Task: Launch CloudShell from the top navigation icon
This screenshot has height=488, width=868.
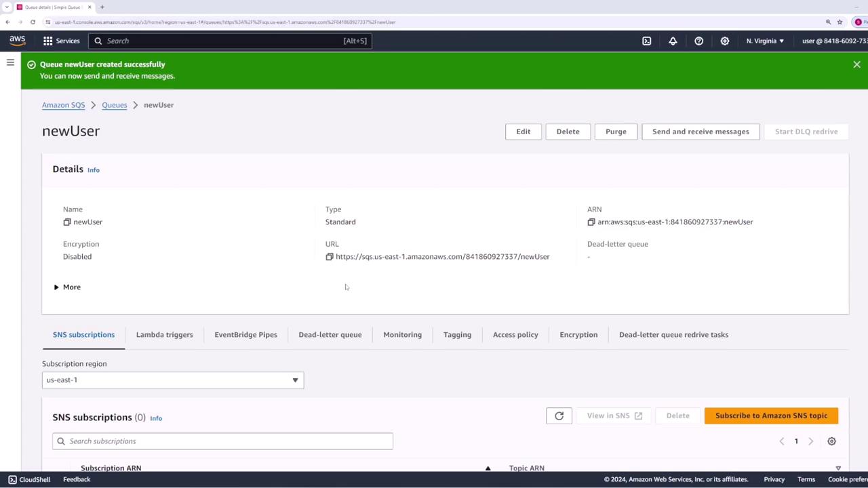Action: point(647,41)
